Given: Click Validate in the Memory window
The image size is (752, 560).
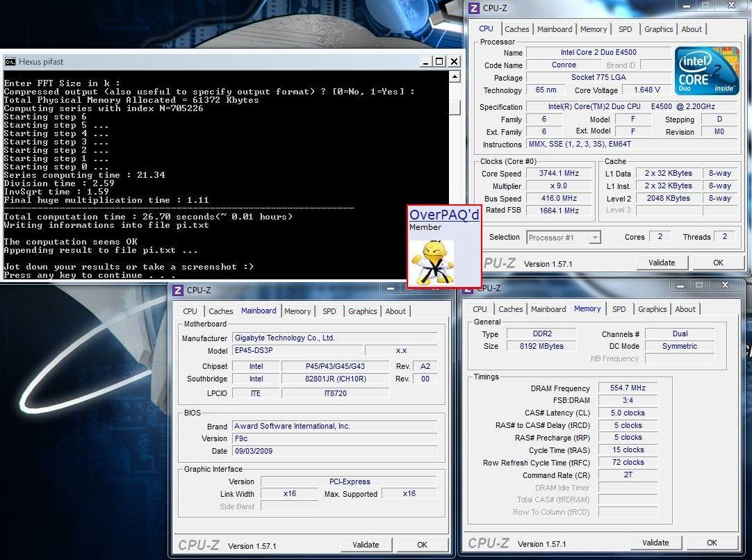Looking at the screenshot, I should point(655,543).
